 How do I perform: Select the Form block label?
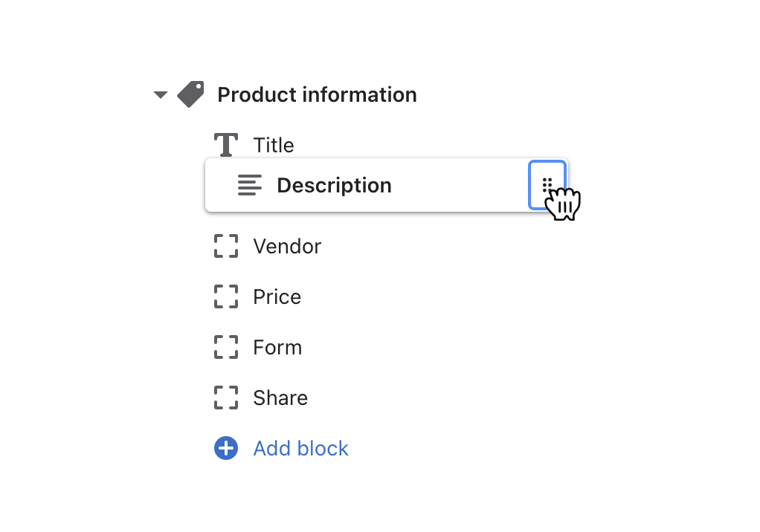[277, 348]
